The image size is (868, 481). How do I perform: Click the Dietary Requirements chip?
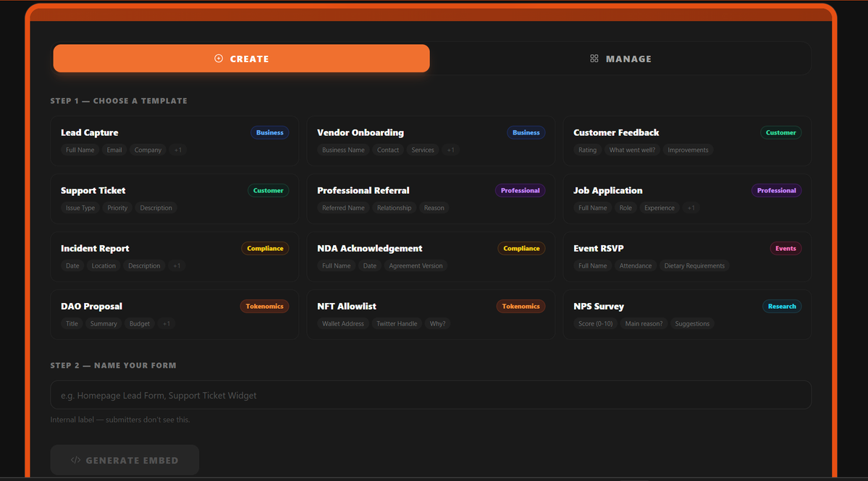coord(694,266)
